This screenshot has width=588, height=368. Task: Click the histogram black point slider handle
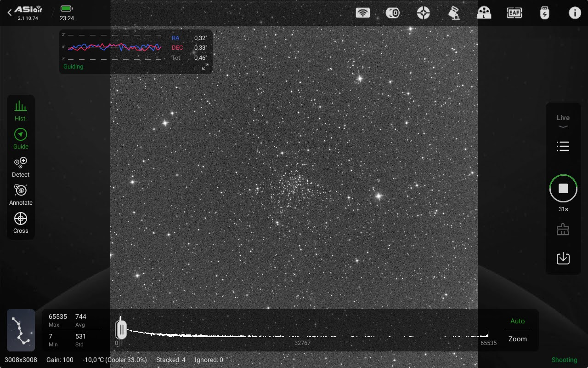[121, 330]
